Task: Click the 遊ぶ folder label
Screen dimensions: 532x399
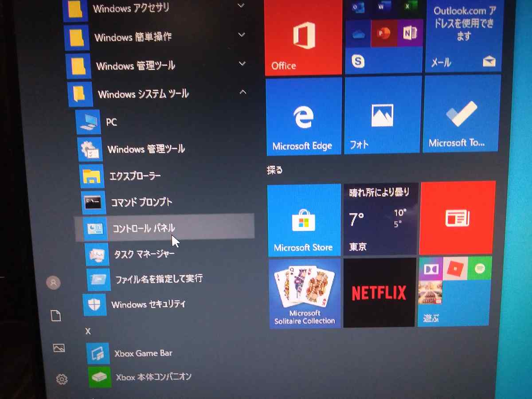Action: [x=431, y=318]
